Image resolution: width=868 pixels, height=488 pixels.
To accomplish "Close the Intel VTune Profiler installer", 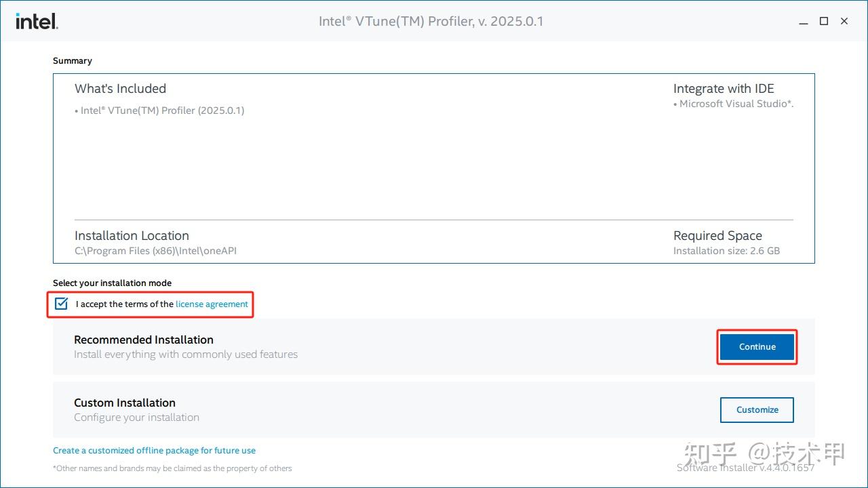I will tap(844, 21).
